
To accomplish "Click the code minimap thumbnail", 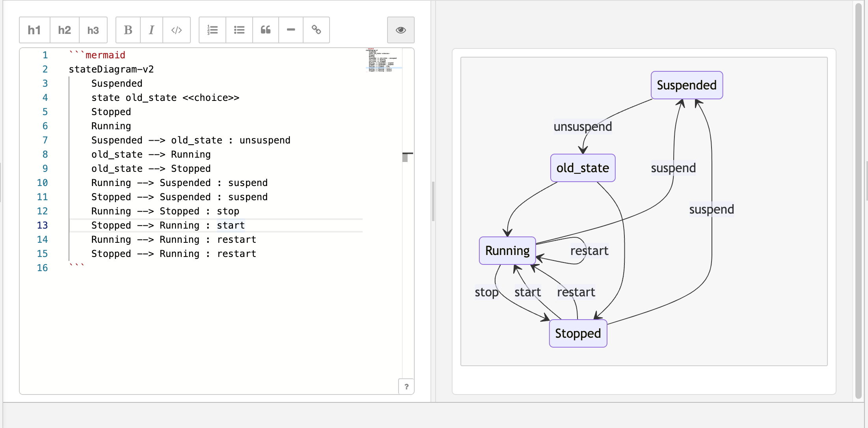I will coord(383,60).
